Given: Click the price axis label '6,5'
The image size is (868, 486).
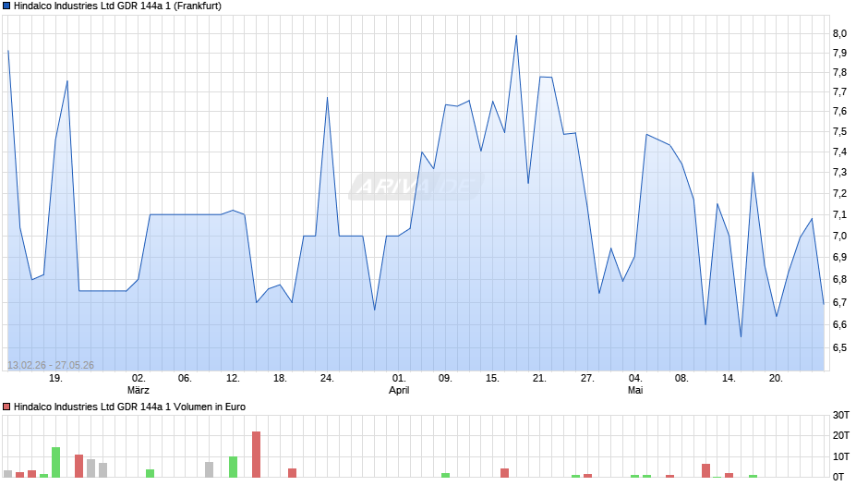Looking at the screenshot, I should 839,348.
